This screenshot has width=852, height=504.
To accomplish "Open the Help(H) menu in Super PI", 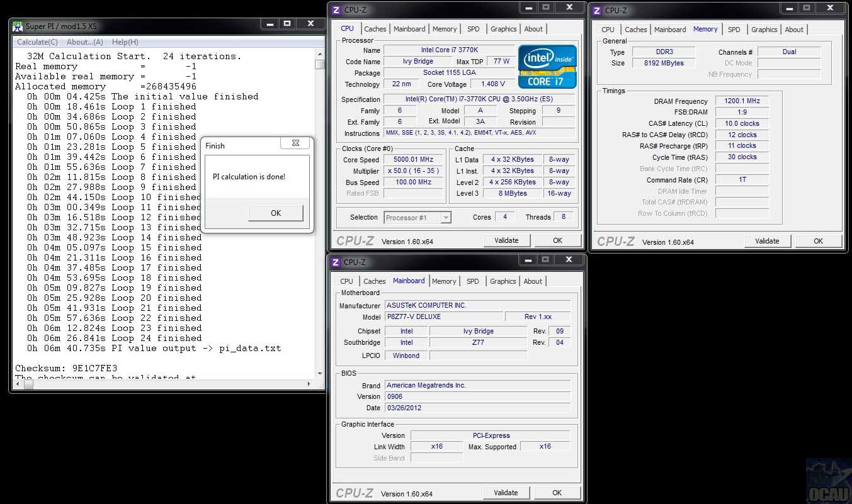I will (125, 42).
